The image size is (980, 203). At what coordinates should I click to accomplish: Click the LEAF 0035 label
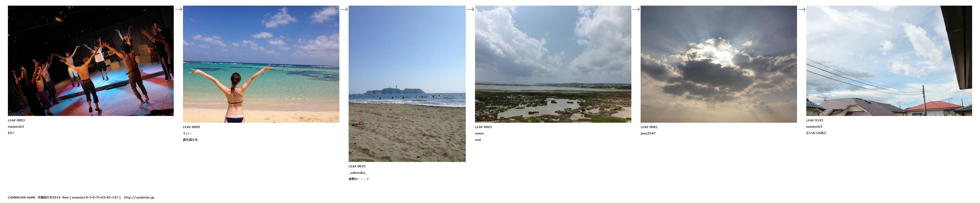pos(357,166)
